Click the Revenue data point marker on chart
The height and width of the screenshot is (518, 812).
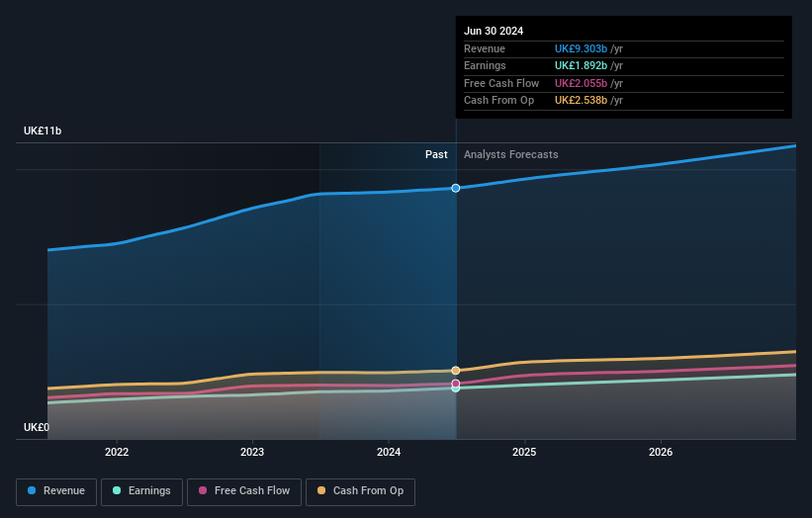(x=456, y=189)
